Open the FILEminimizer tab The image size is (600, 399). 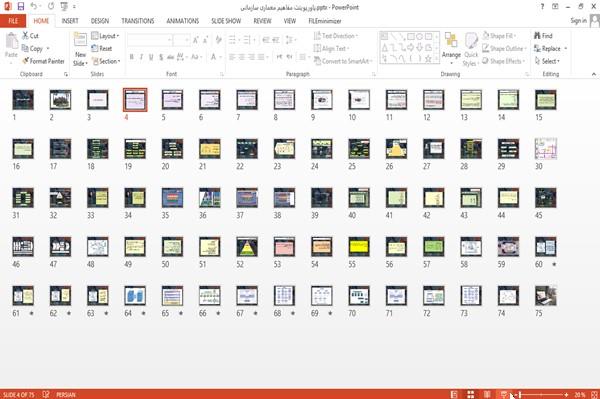pyautogui.click(x=325, y=21)
